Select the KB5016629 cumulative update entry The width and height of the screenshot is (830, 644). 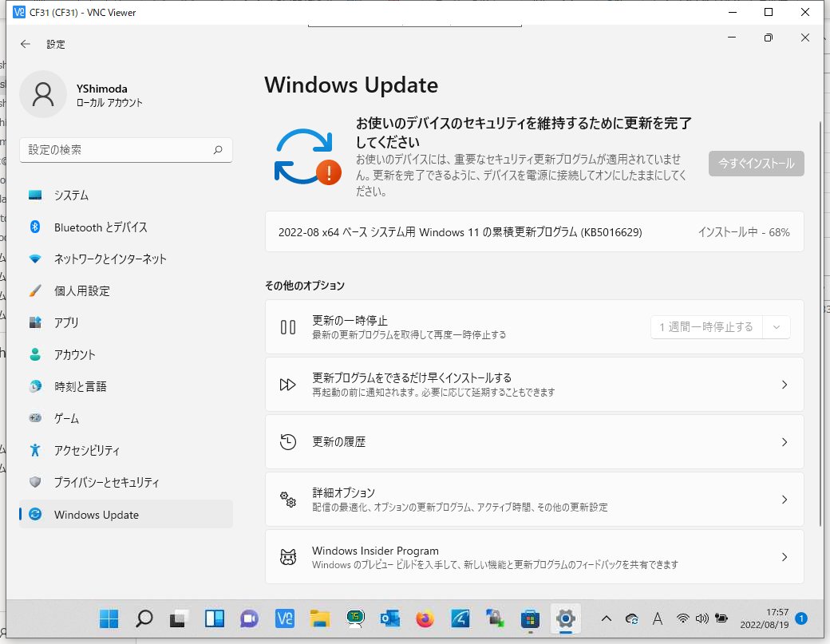[x=534, y=232]
